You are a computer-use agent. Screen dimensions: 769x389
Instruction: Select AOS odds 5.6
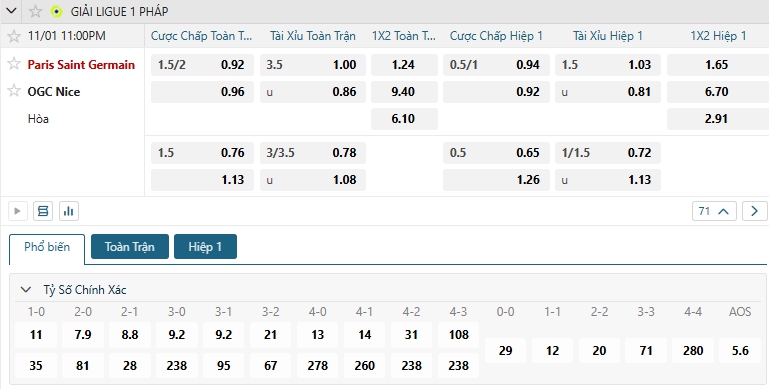[x=740, y=350]
